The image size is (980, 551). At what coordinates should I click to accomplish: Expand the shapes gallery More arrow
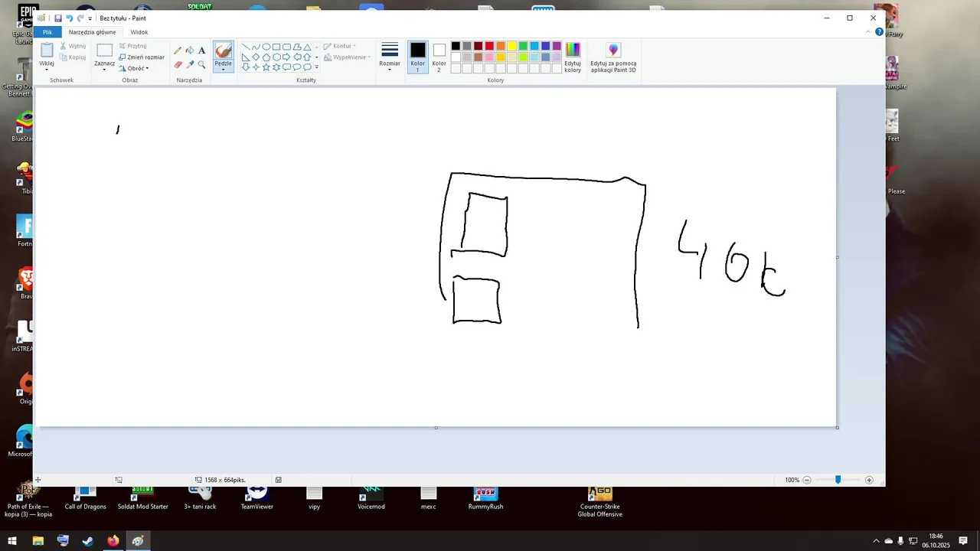point(317,67)
